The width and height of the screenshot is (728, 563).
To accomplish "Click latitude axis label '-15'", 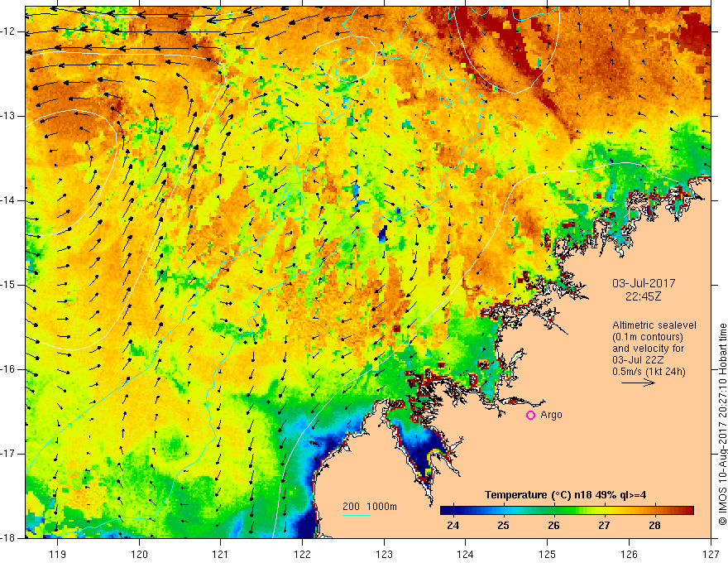I will 8,285.
